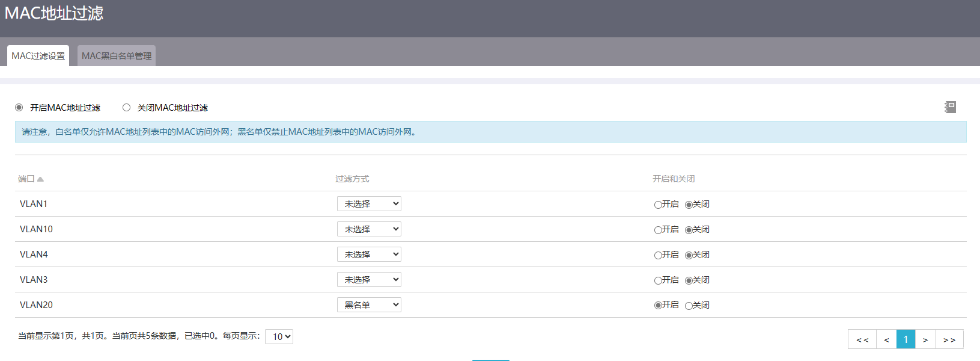Click the blue whitelist/blacklist notice text
980x361 pixels.
220,132
